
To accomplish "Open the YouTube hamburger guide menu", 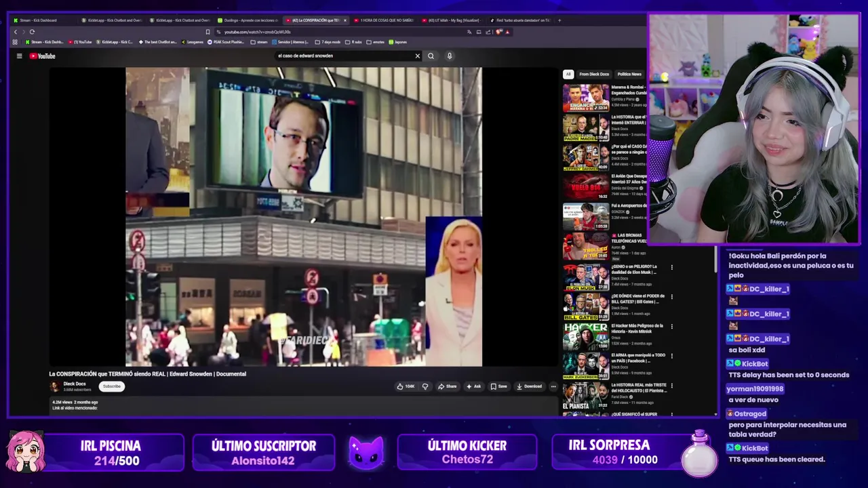I will point(19,56).
